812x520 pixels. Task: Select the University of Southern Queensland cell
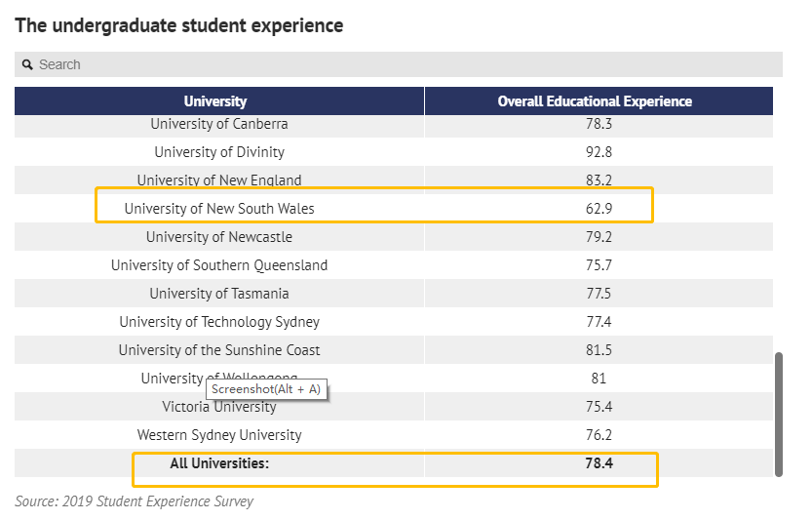(219, 265)
